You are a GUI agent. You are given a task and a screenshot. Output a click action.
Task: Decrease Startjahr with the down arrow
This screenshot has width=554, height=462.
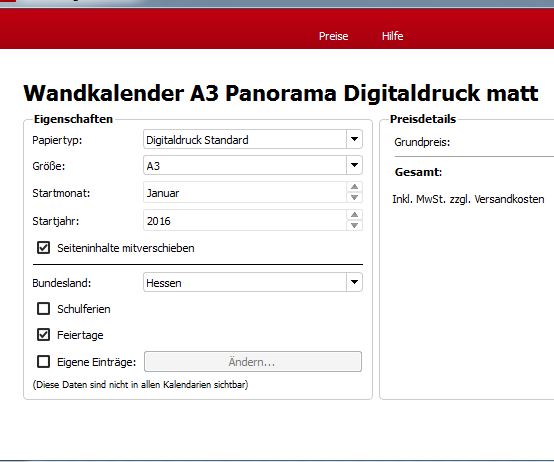point(354,225)
